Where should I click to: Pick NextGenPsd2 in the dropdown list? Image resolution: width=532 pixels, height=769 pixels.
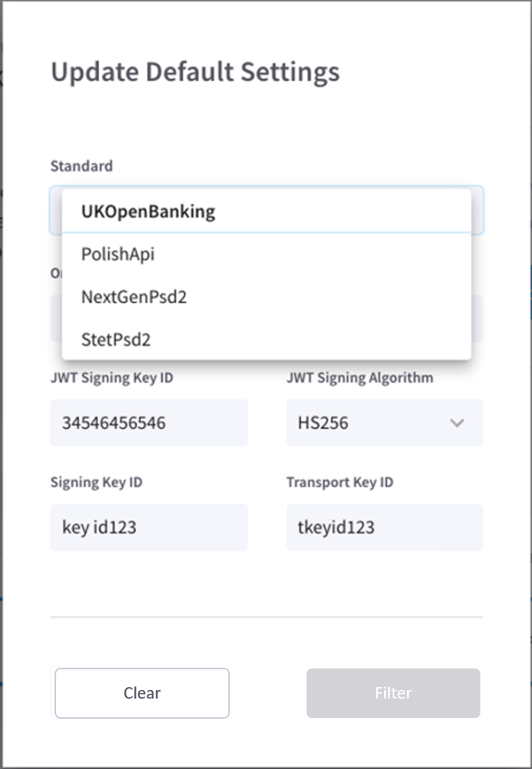tap(134, 297)
